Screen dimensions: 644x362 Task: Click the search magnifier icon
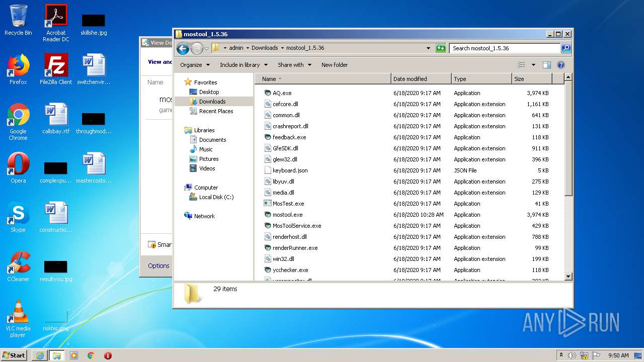point(566,48)
